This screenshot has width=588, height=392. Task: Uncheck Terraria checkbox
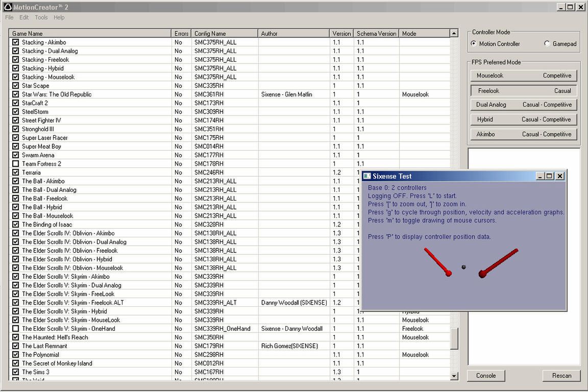point(15,172)
